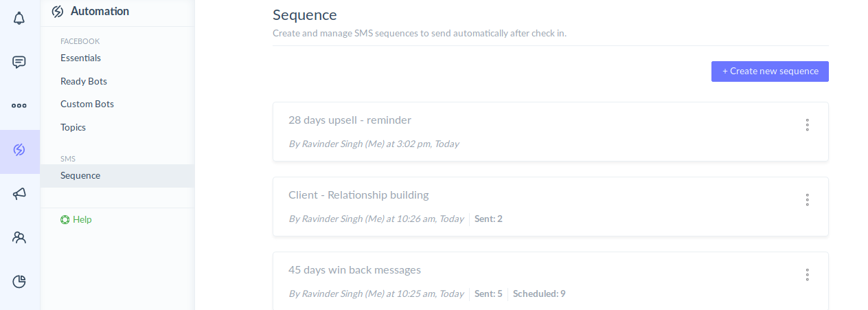Open the 45 days win back messages sequence

(x=354, y=270)
